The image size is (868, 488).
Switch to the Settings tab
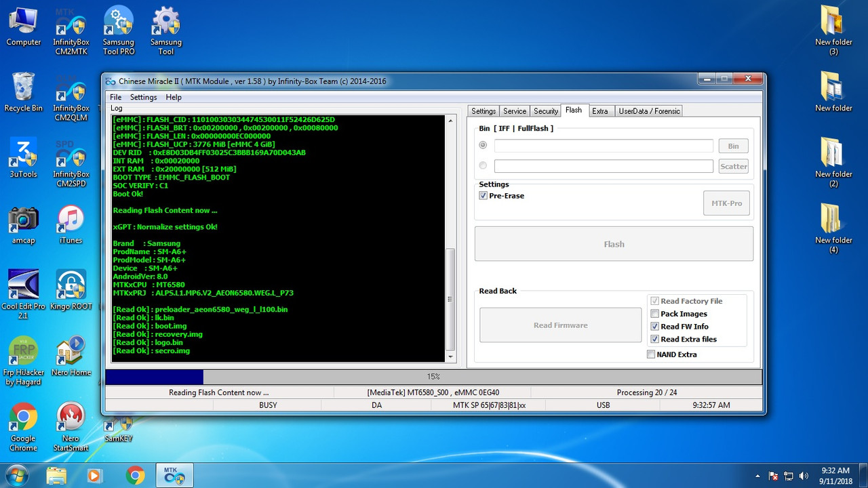(x=484, y=111)
